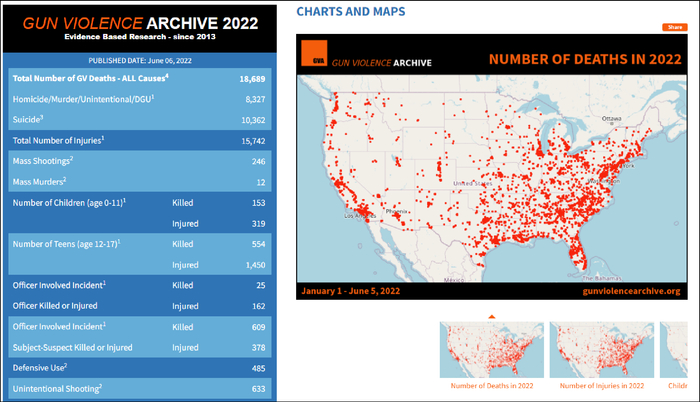Click the 'CHARTS AND MAPS' heading
This screenshot has width=700, height=402.
pyautogui.click(x=351, y=12)
